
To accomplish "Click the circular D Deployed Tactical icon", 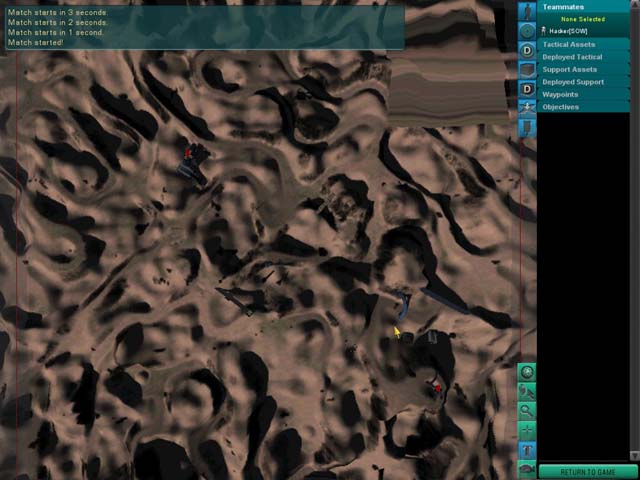I will click(527, 51).
